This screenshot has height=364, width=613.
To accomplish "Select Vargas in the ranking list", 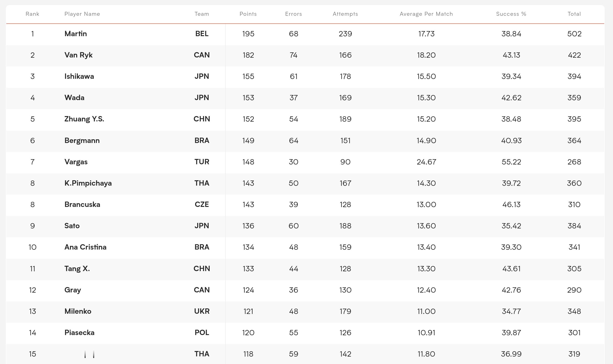I will (76, 162).
